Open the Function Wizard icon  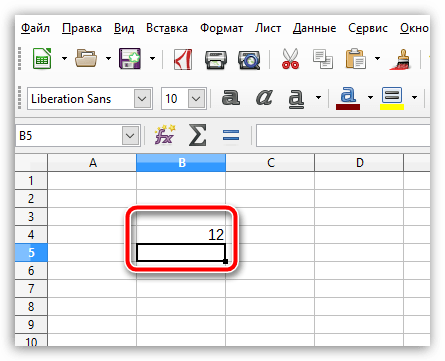point(165,135)
